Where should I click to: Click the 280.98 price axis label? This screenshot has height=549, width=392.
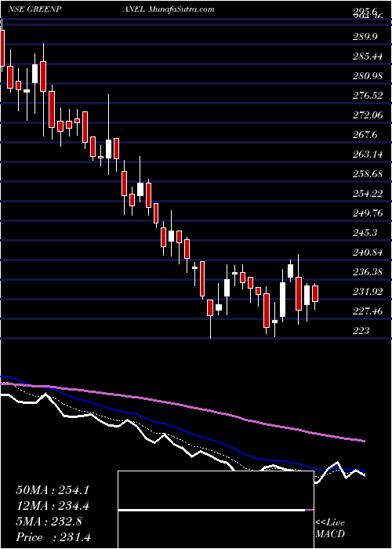[x=368, y=75]
